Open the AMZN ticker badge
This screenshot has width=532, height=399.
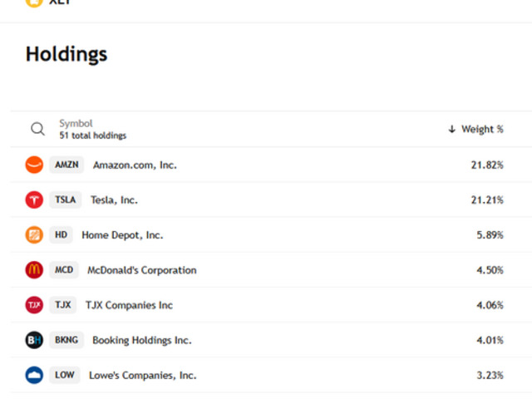[x=66, y=165]
